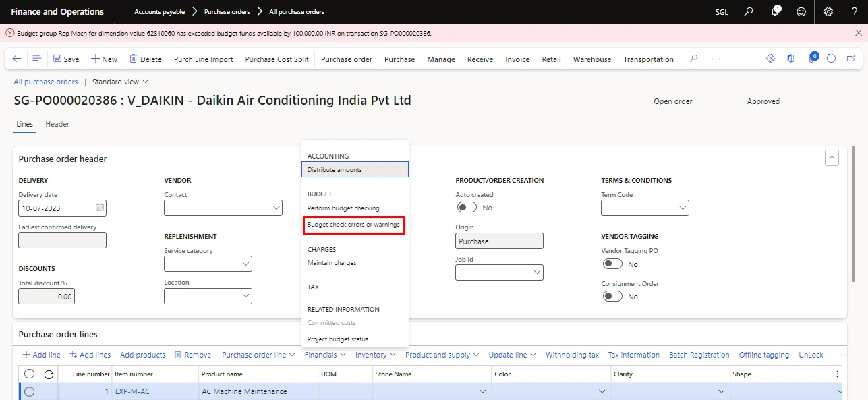Open the Invoice action tab
The width and height of the screenshot is (868, 400).
517,59
